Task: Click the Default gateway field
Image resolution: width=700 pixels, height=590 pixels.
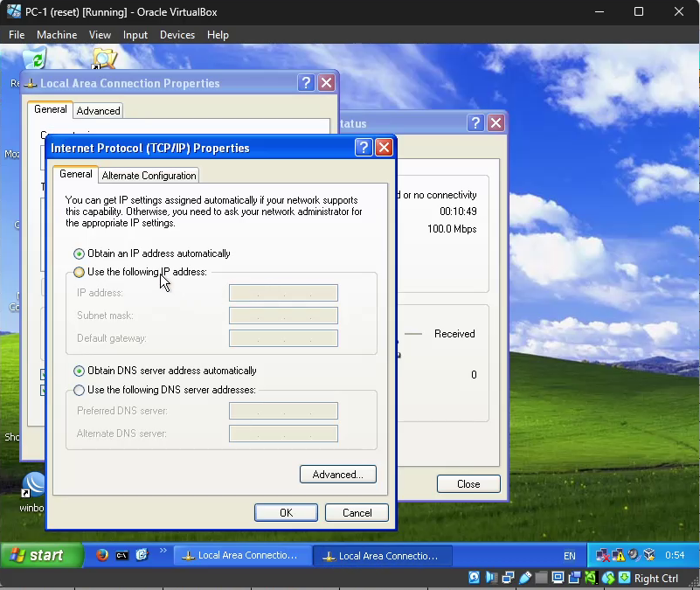Action: pos(283,338)
